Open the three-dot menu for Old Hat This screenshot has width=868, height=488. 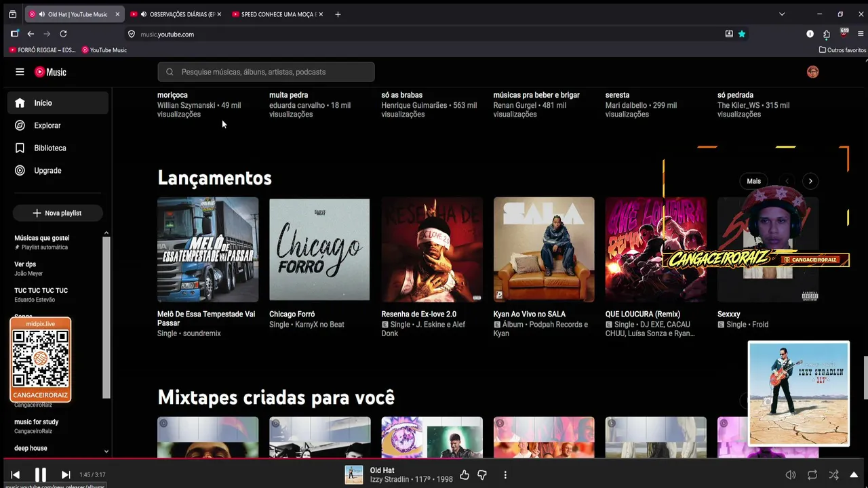click(x=505, y=475)
